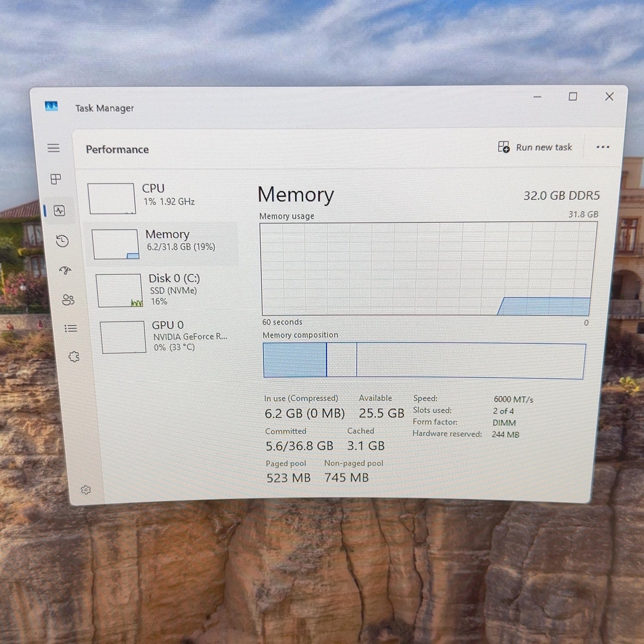Select the CPU performance item
This screenshot has width=644, height=644.
coord(161,197)
